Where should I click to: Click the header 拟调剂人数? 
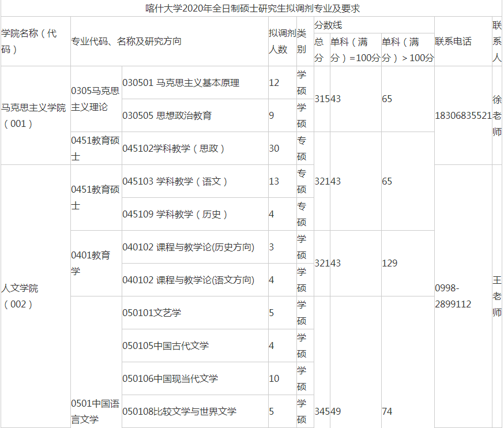[282, 41]
